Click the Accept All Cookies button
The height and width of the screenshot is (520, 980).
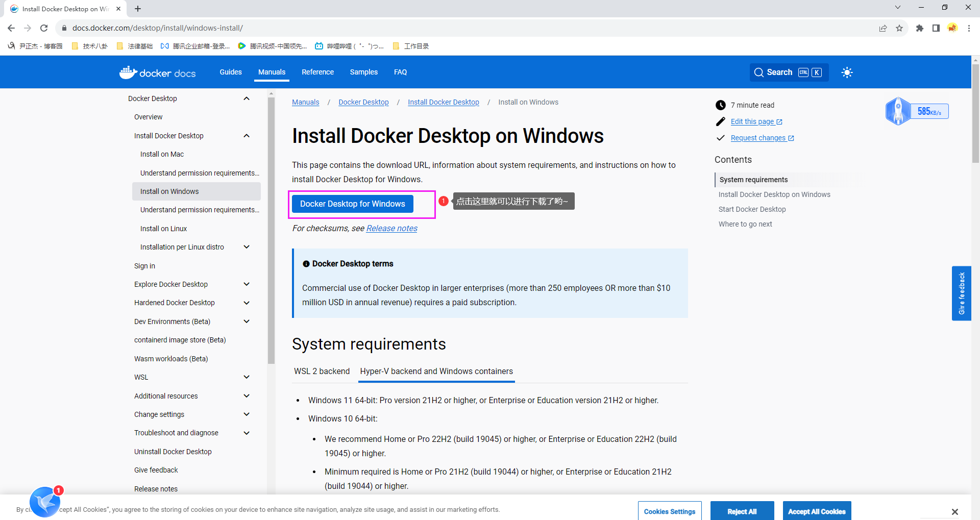(816, 511)
